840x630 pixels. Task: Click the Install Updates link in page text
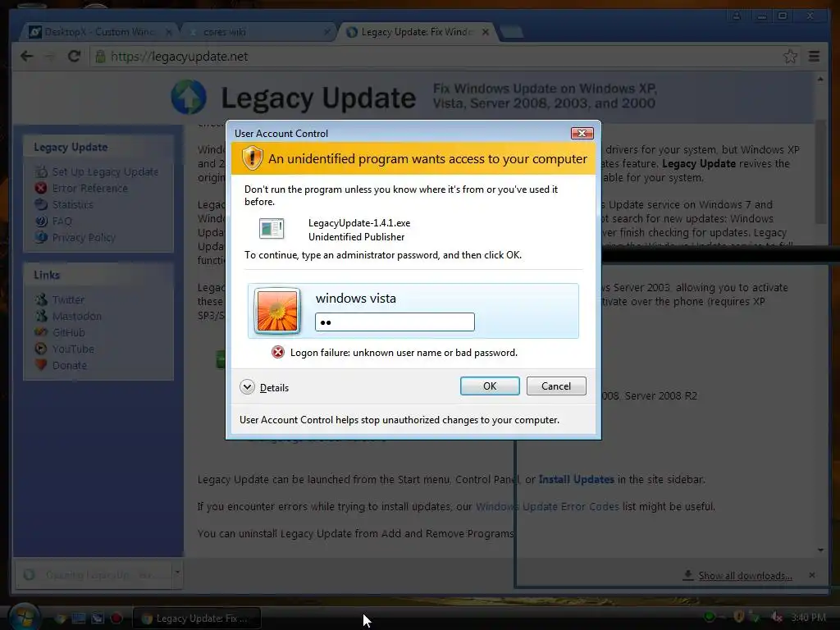pyautogui.click(x=577, y=479)
